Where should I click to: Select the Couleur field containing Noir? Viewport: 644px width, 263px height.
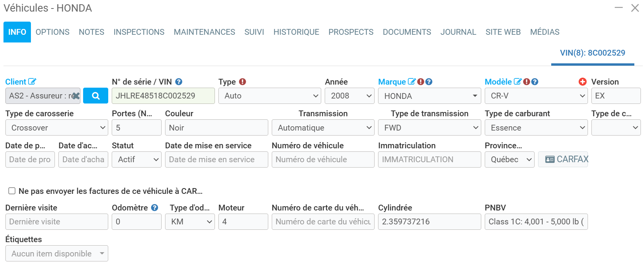coord(216,128)
